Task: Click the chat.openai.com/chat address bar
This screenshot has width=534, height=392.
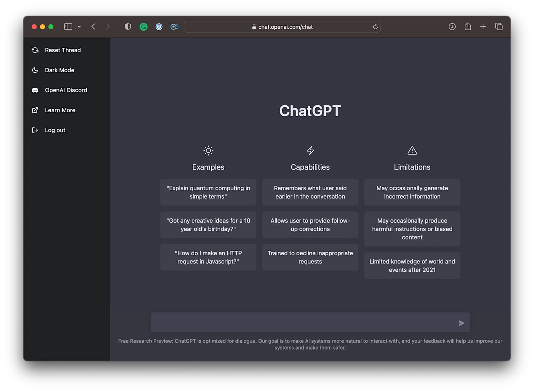Action: tap(282, 27)
